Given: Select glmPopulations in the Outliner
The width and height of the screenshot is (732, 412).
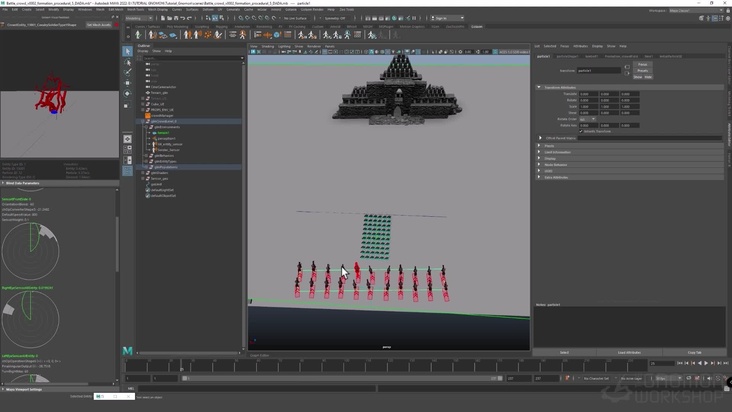Looking at the screenshot, I should [166, 167].
